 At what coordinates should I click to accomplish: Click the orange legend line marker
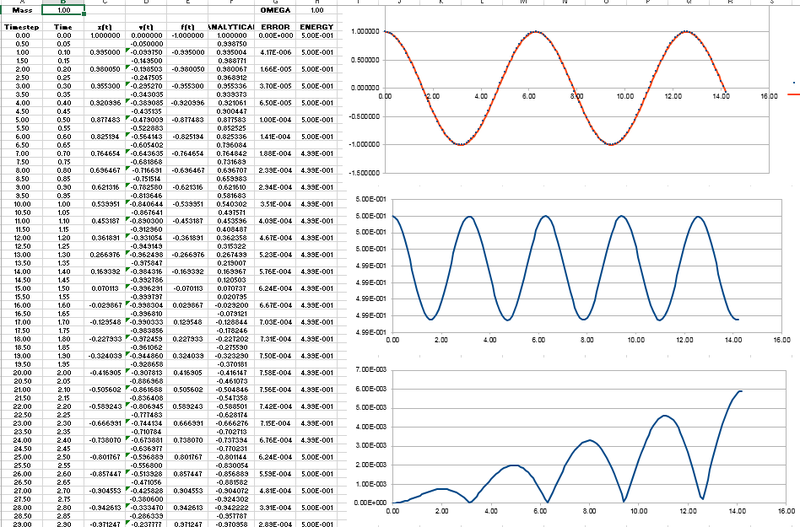click(794, 95)
